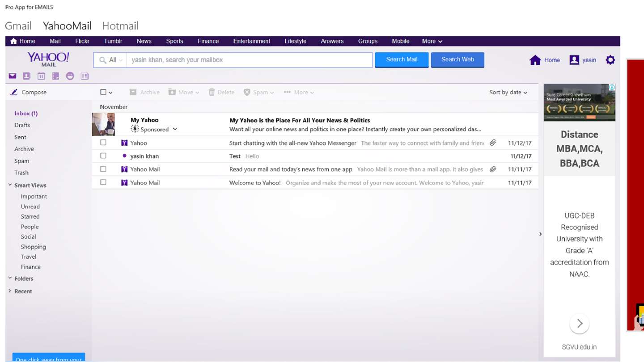This screenshot has height=362, width=644.
Task: Click the My Yahoo sponsored thumbnail image
Action: click(x=103, y=124)
